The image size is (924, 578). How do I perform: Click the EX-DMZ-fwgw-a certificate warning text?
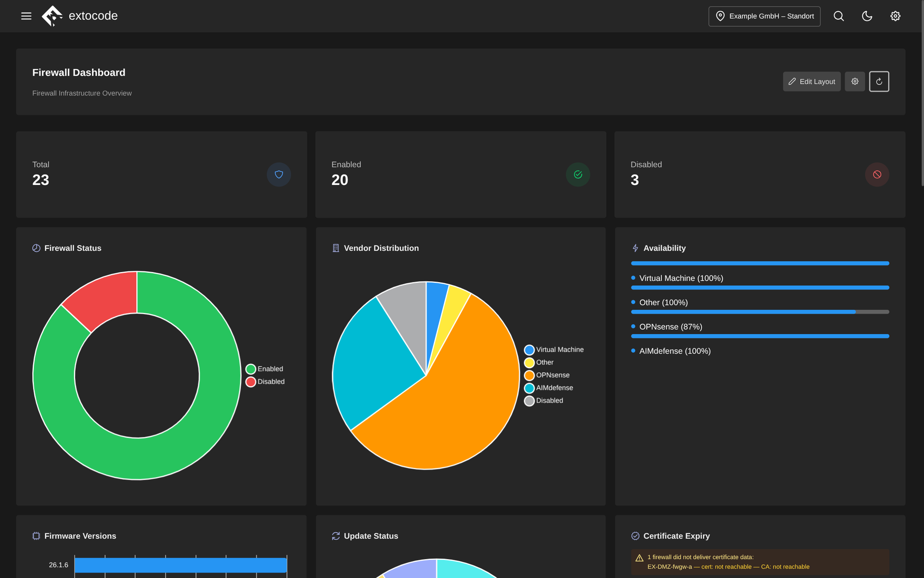coord(729,567)
